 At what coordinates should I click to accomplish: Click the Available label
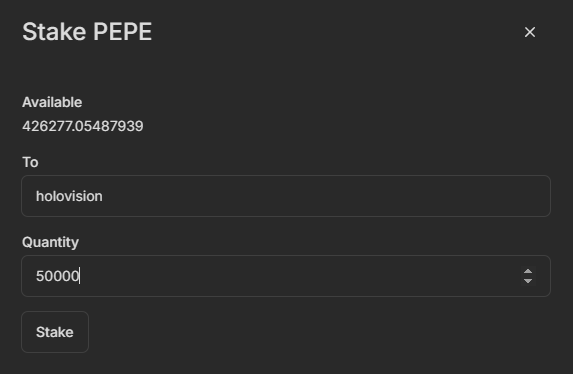52,102
